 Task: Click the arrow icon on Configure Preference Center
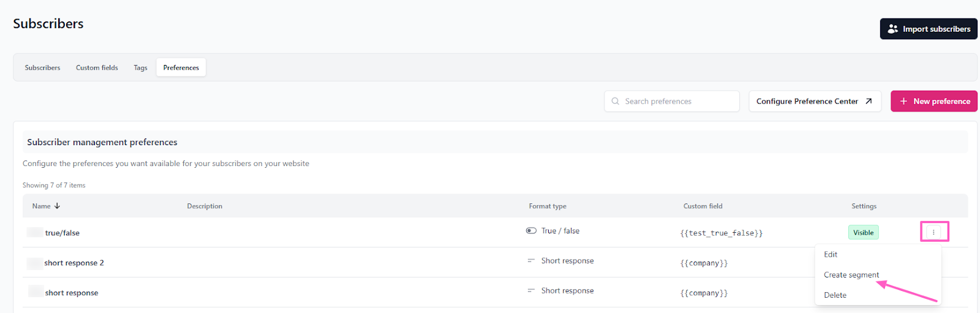(869, 101)
